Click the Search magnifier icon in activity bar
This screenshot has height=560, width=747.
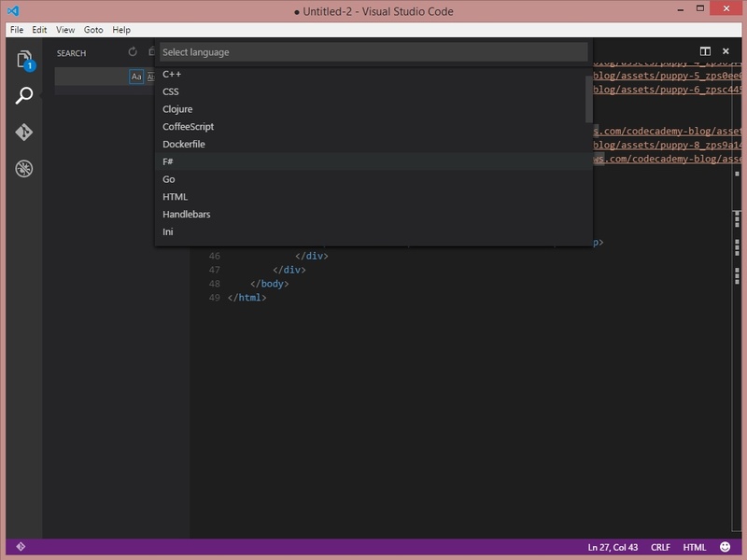(24, 95)
